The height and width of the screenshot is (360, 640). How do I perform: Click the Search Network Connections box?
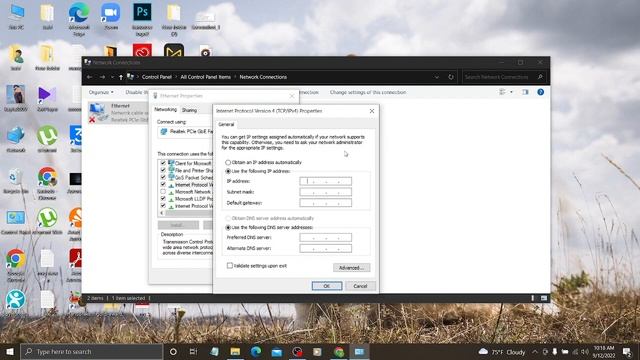point(504,77)
